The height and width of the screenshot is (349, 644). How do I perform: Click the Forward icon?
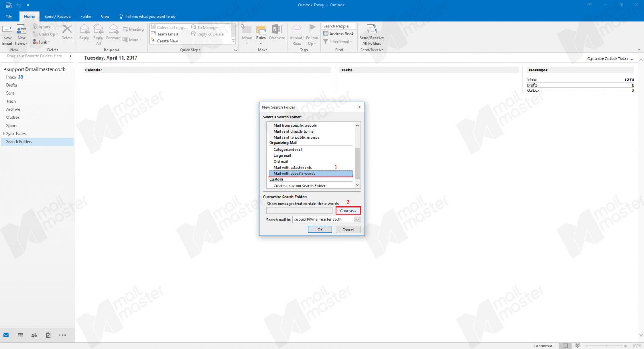(114, 29)
